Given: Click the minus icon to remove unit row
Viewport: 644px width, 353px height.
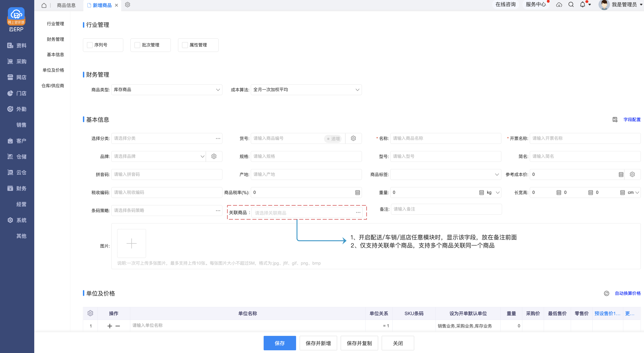Looking at the screenshot, I should pyautogui.click(x=118, y=326).
